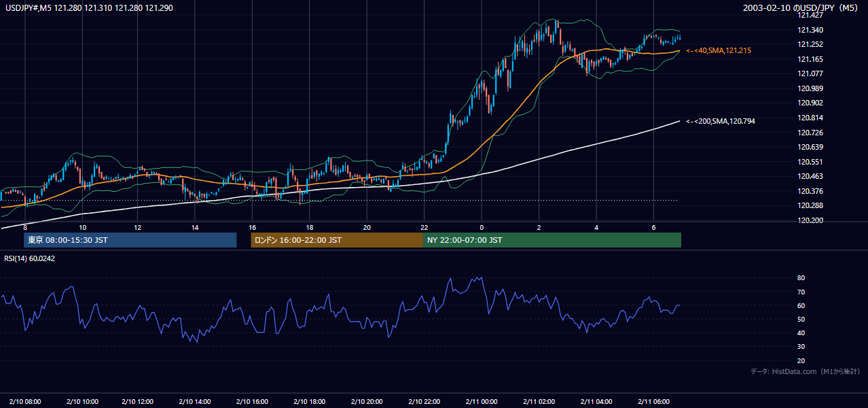Click the 2/10 14:00 date label
This screenshot has width=868, height=408.
[x=196, y=401]
